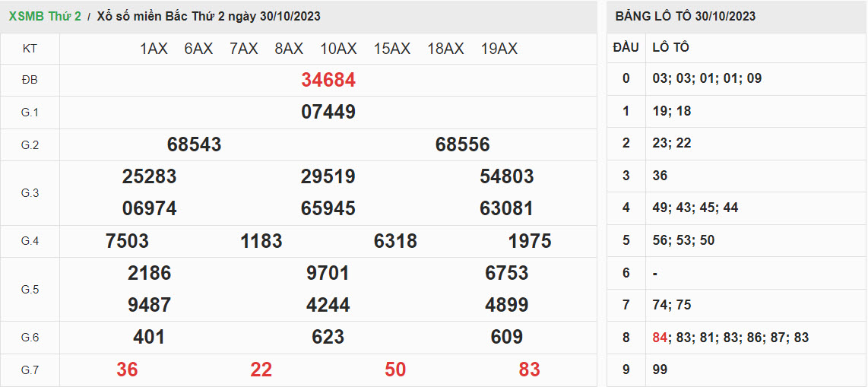Select G.4 number 7503
868x387 pixels.
click(128, 241)
